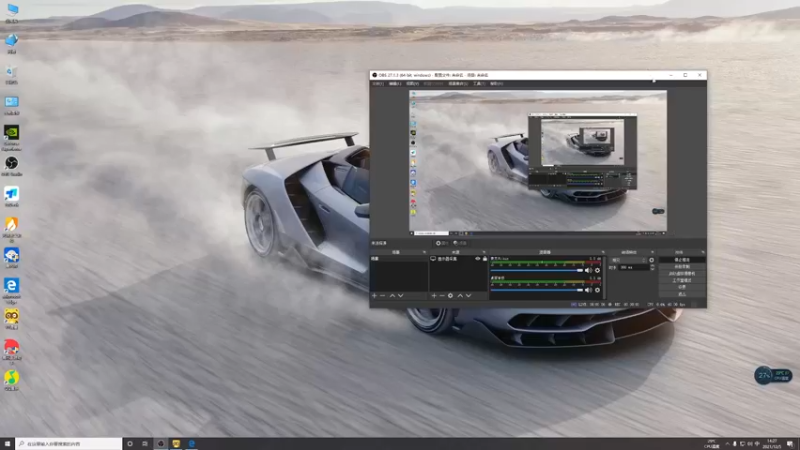Click the Edge icon in the taskbar
Viewport: 800px width, 450px height.
click(x=191, y=444)
